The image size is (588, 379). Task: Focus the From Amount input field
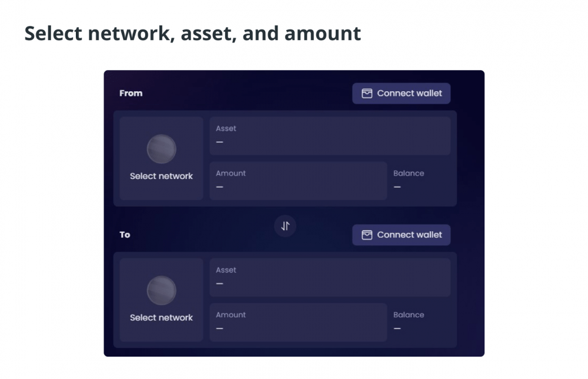(298, 181)
